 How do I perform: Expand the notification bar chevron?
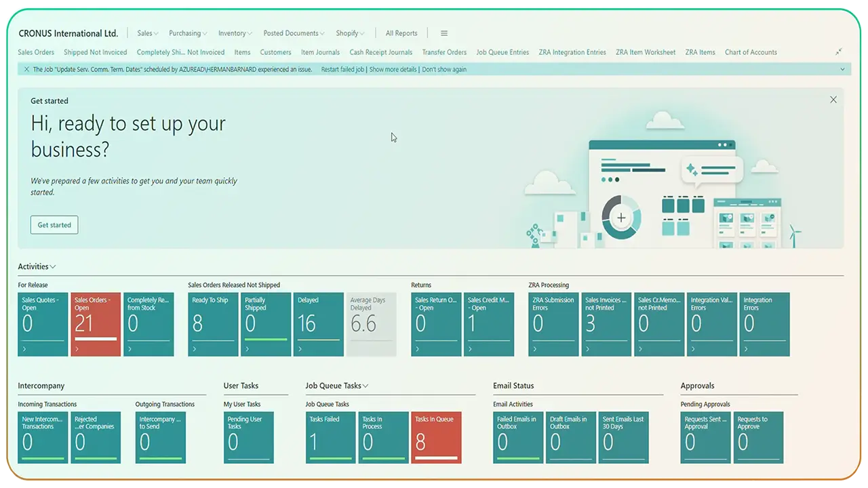pos(843,69)
